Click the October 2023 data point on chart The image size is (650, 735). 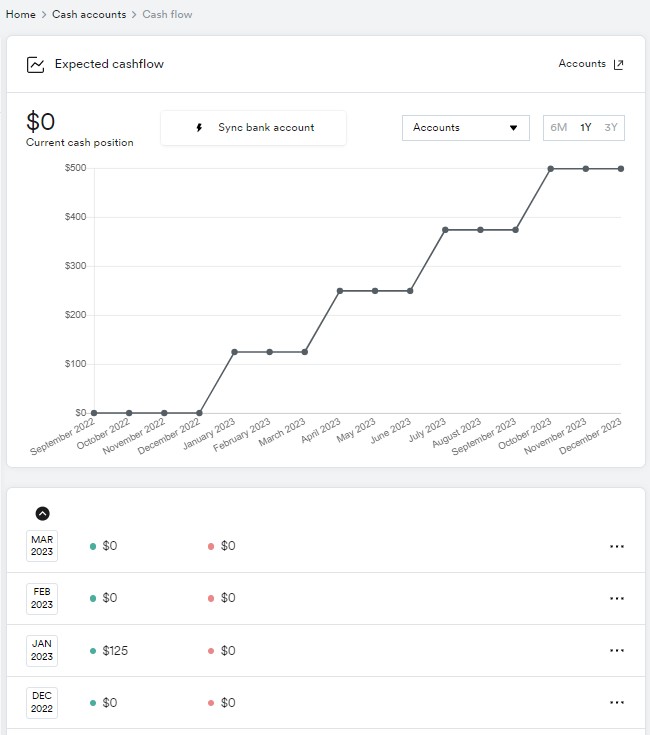click(x=551, y=169)
